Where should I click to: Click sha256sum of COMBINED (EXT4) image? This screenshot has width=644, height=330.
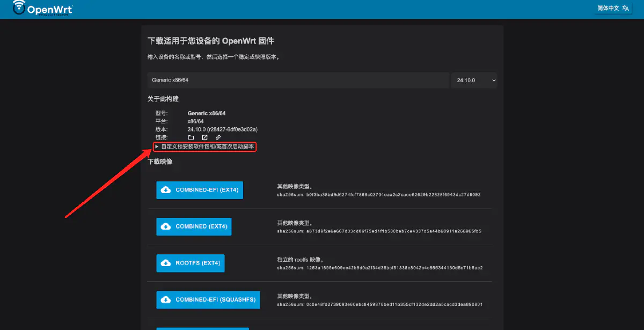(379, 231)
